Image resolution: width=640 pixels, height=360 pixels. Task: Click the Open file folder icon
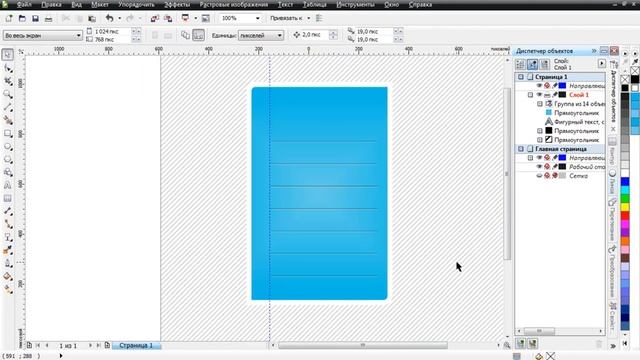[22, 18]
